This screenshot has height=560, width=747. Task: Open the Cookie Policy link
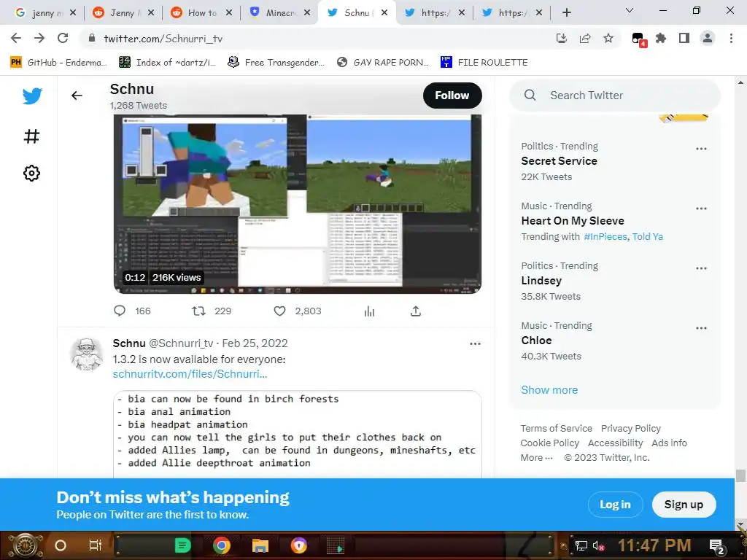(550, 443)
